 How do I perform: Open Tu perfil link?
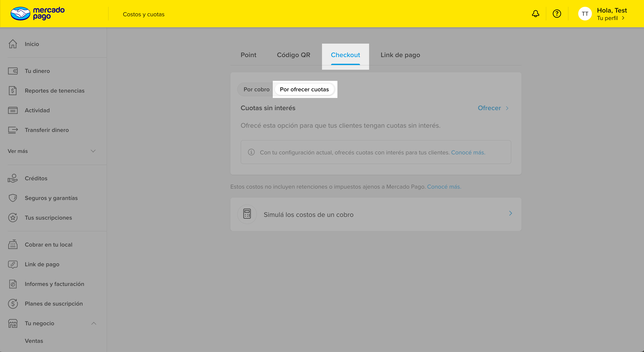(607, 18)
